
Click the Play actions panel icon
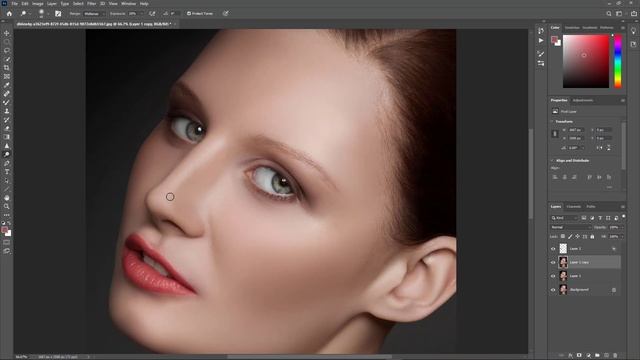click(x=541, y=40)
